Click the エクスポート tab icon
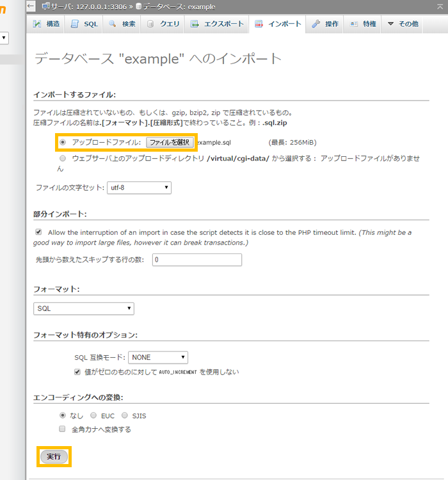The image size is (448, 480). (195, 24)
